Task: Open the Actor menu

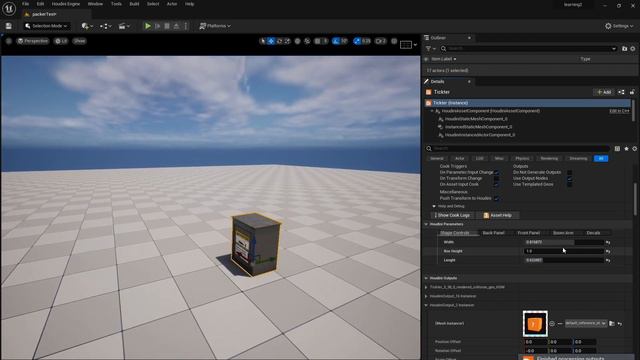Action: click(x=172, y=4)
